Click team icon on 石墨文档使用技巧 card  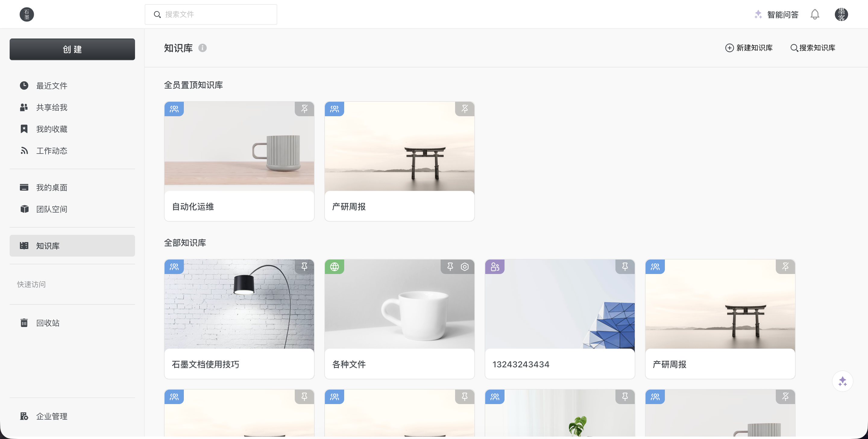(174, 267)
